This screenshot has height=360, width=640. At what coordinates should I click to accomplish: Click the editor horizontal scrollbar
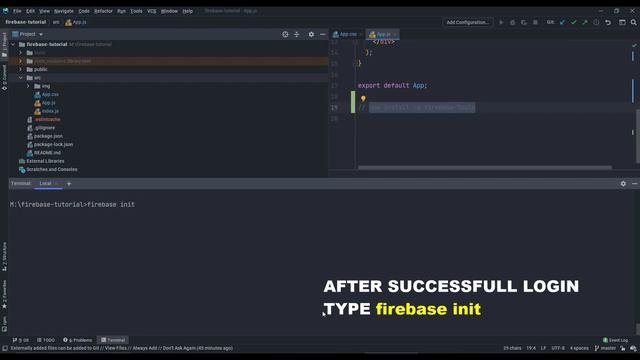click(484, 167)
